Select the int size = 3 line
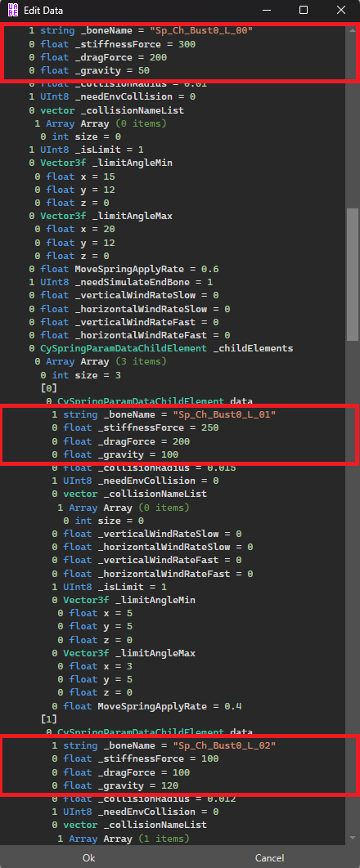Viewport: 360px width, 868px height. coord(80,375)
